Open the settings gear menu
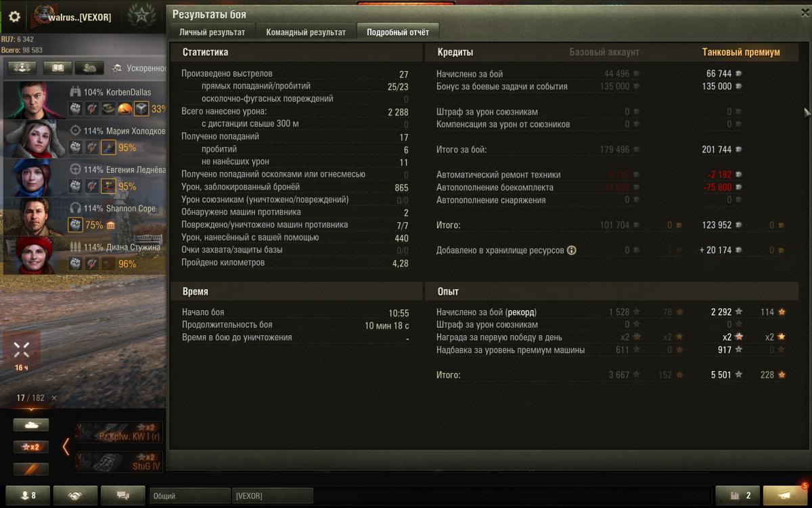 14,17
